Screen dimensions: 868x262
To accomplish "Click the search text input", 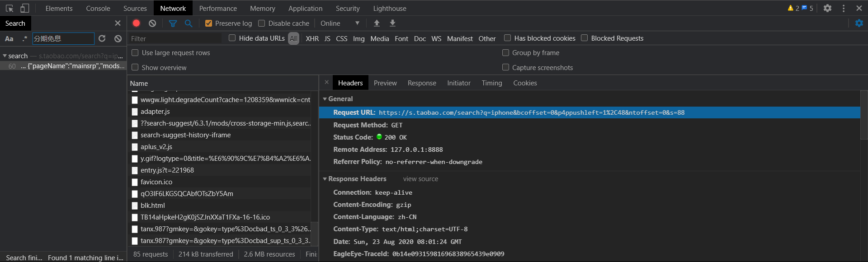I will [x=63, y=39].
